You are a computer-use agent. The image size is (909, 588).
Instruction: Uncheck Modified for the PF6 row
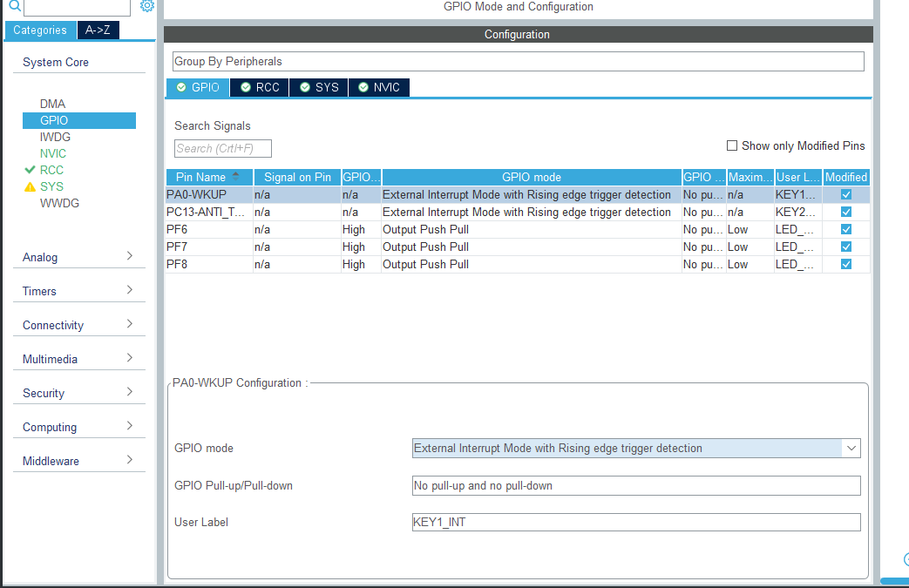[x=845, y=229]
